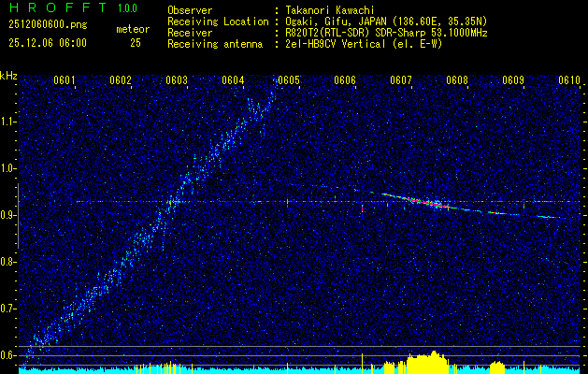588x374 pixels.
Task: Click the red vertical spike below the 0606 marker
Action: click(x=363, y=209)
